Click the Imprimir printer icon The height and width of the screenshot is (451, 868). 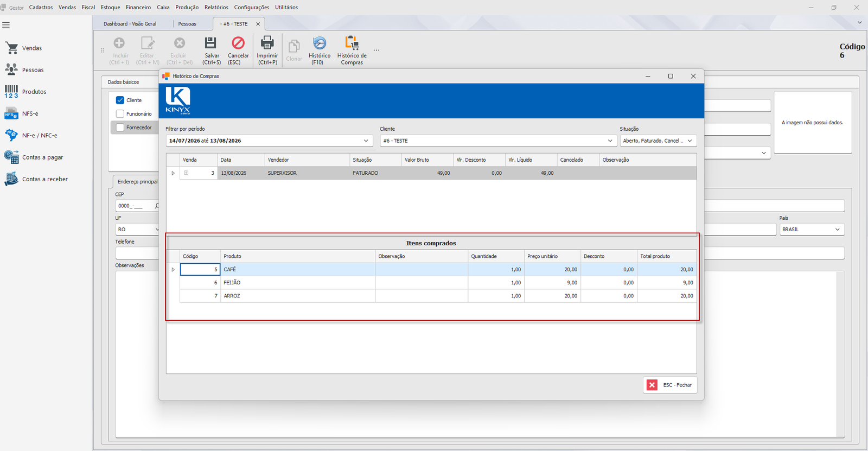pos(267,43)
